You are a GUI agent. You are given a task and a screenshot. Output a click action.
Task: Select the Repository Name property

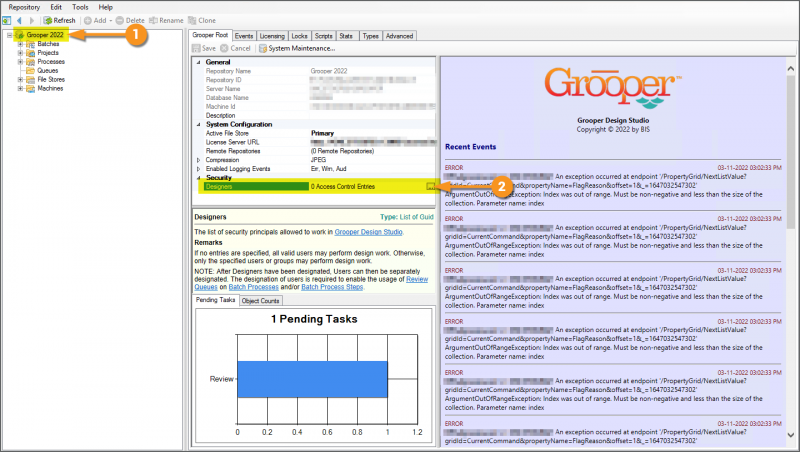(319, 71)
